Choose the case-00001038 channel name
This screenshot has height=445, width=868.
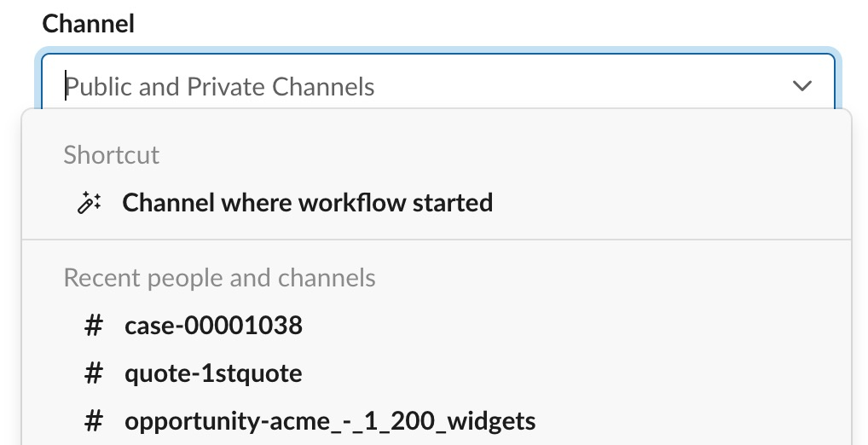click(214, 325)
